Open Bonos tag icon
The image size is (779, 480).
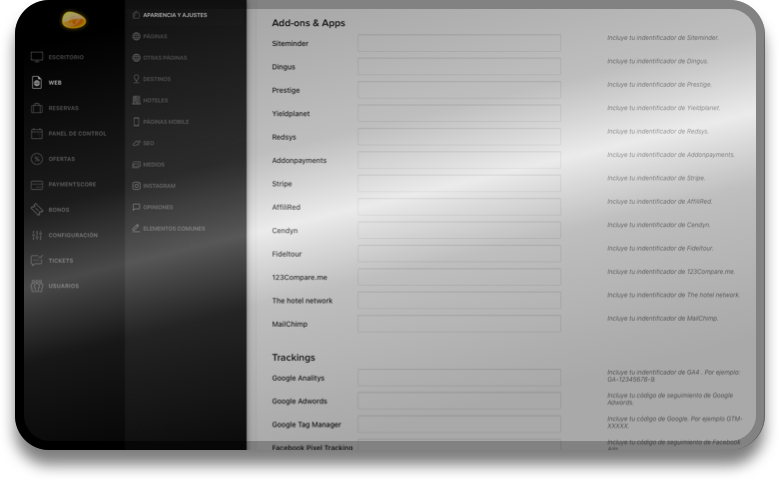[x=37, y=210]
